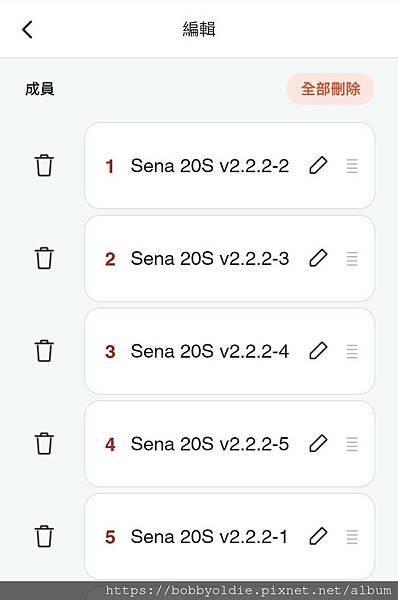Rename Sena 20S v2.2.2-2 using pencil icon

[x=318, y=165]
